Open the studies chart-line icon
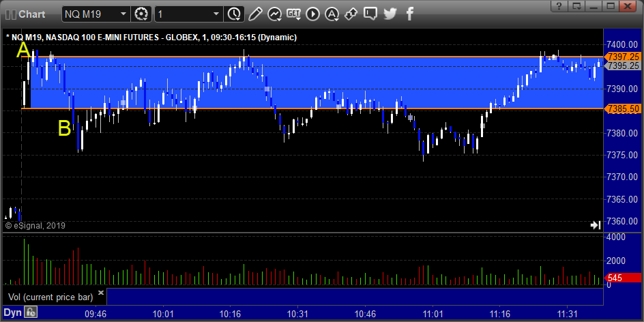 click(274, 14)
